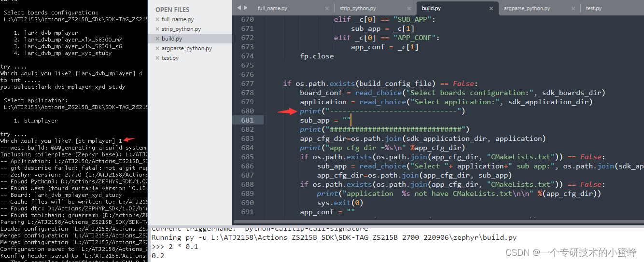Click the 'Running py -u' console output line
Screen dimensions: 644x262
coord(334,237)
